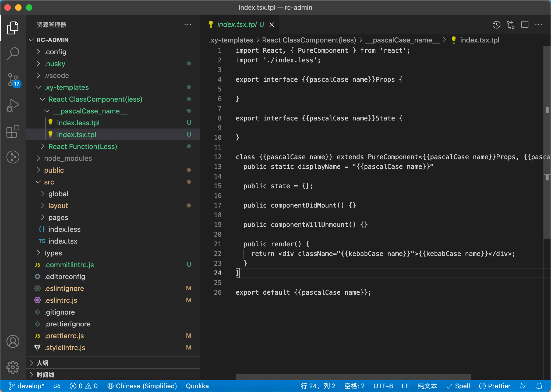Open notifications bell icon
Viewport: 551px width, 392px height.
[539, 386]
